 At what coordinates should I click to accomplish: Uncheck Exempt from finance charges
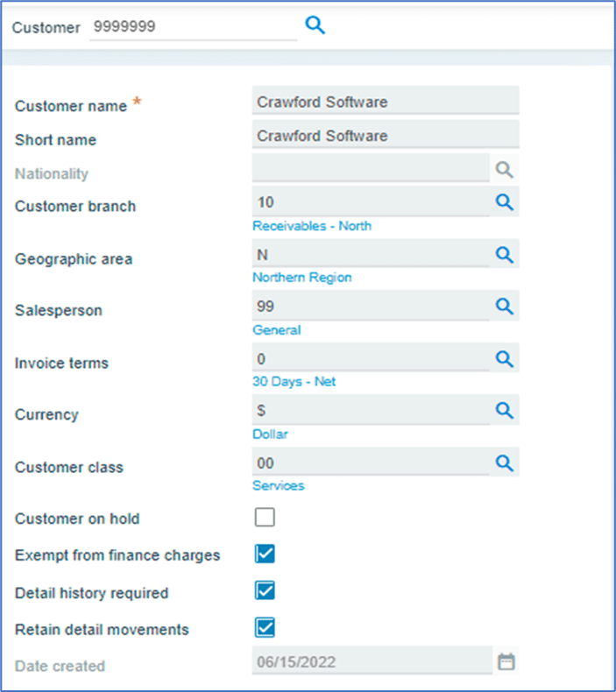265,554
